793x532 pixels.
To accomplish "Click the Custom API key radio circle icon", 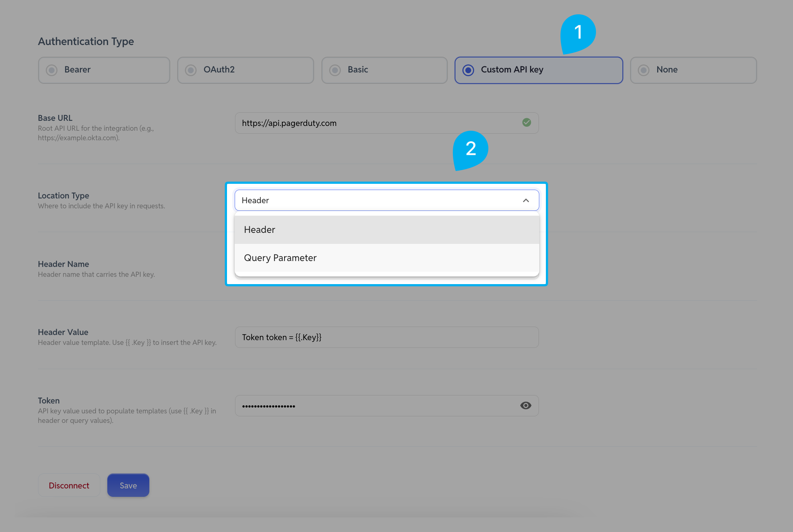I will coord(468,70).
